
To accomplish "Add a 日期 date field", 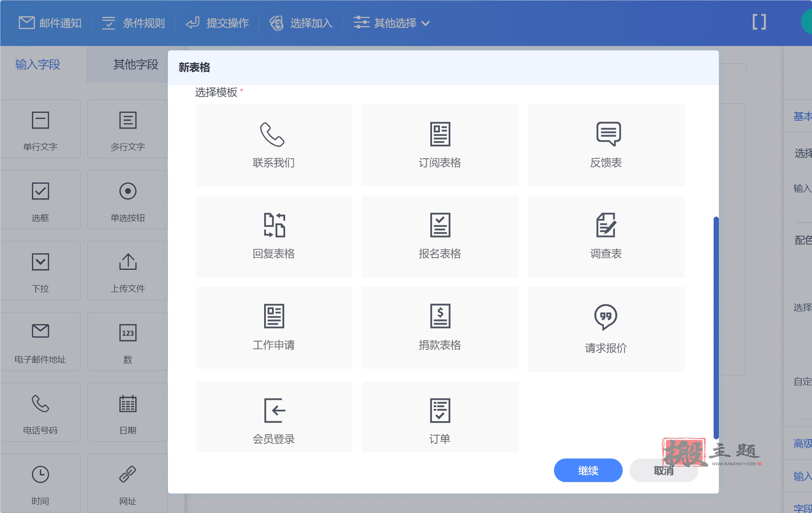I will (x=128, y=412).
